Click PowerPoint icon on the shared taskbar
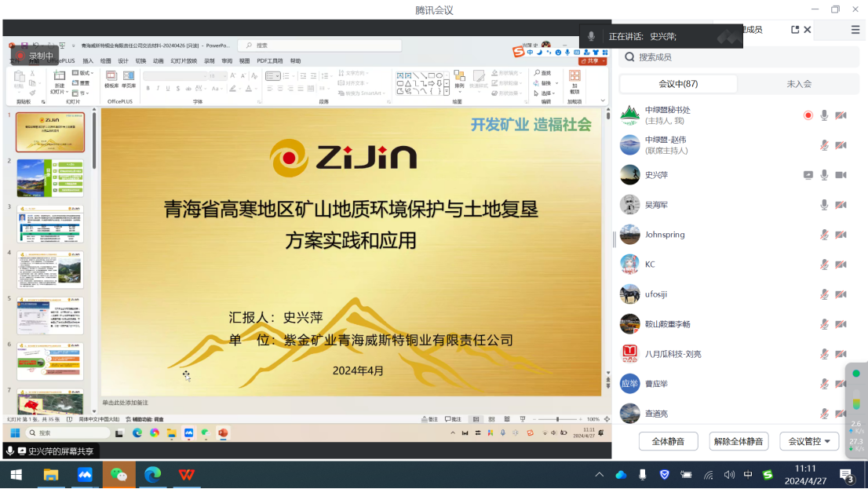The image size is (868, 489). 223,433
